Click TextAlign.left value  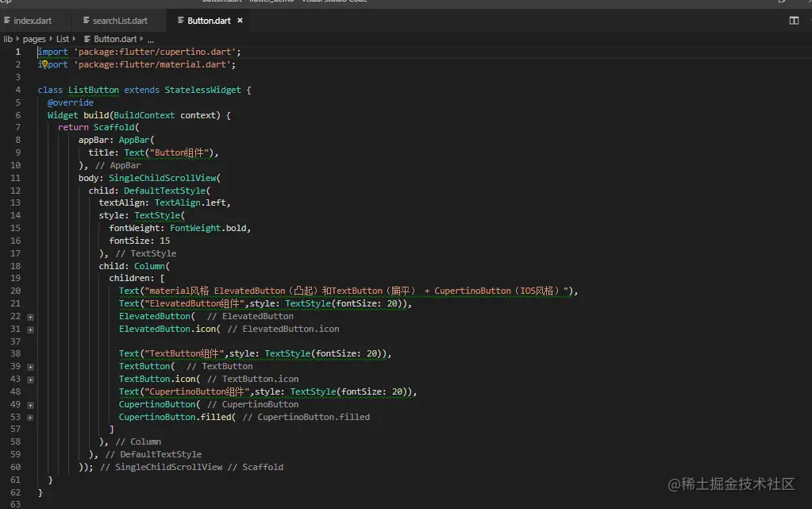click(190, 202)
